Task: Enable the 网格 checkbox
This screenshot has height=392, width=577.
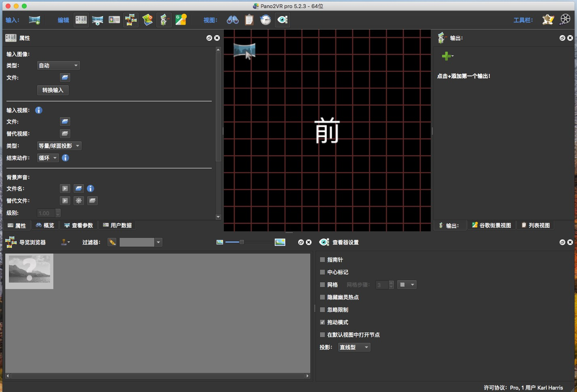Action: coord(322,285)
